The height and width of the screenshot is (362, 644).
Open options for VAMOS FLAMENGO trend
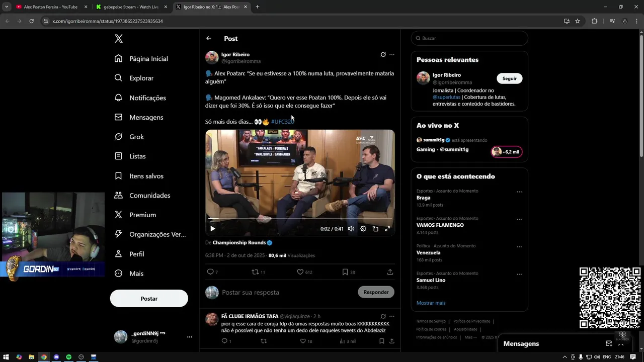coord(519,219)
